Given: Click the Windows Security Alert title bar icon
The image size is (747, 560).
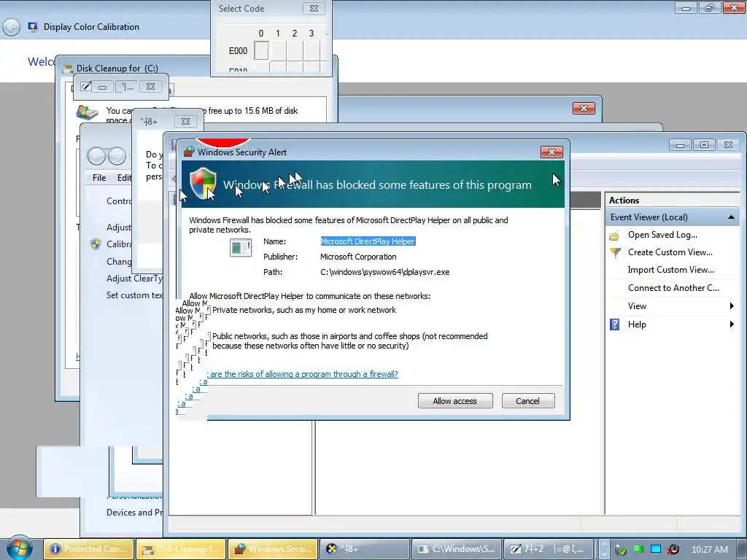Looking at the screenshot, I should [x=189, y=152].
